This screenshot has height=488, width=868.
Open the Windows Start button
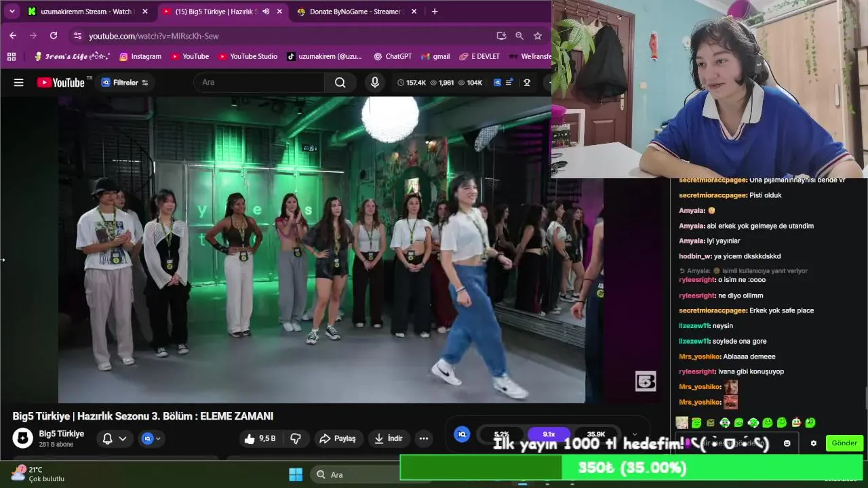[x=296, y=474]
